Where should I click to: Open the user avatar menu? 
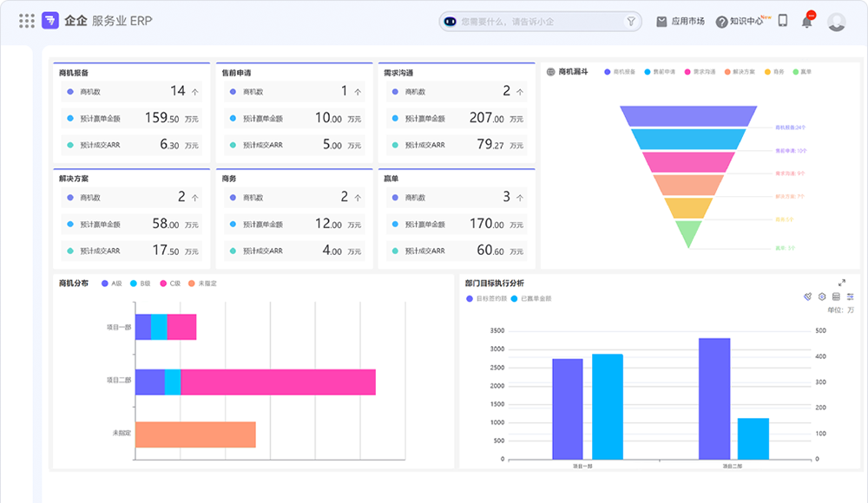(x=837, y=22)
